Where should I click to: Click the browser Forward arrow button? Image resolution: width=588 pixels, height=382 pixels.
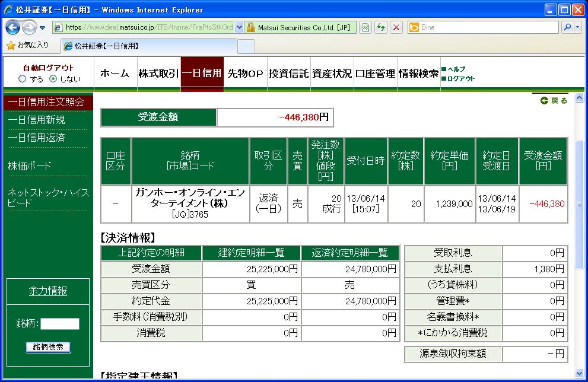tap(29, 27)
